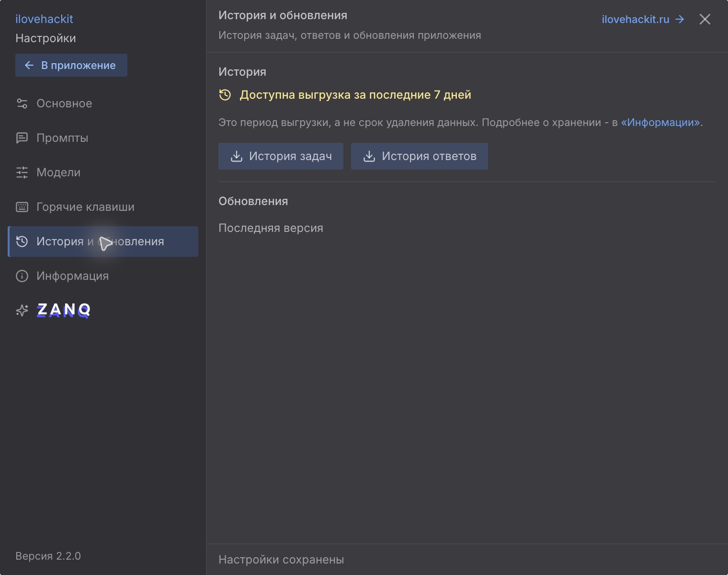Click the back arrow icon in В приложение
This screenshot has height=575, width=728.
pyautogui.click(x=29, y=65)
